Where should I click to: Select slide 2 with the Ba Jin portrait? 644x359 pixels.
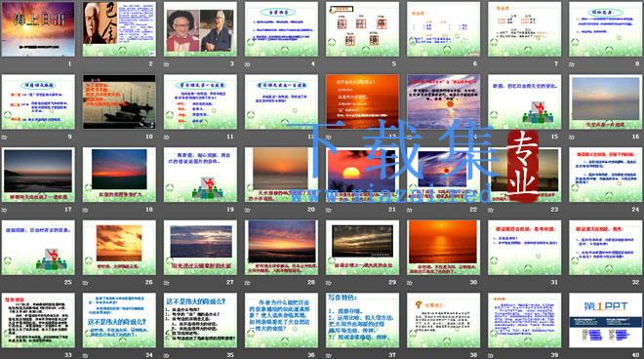pos(119,29)
